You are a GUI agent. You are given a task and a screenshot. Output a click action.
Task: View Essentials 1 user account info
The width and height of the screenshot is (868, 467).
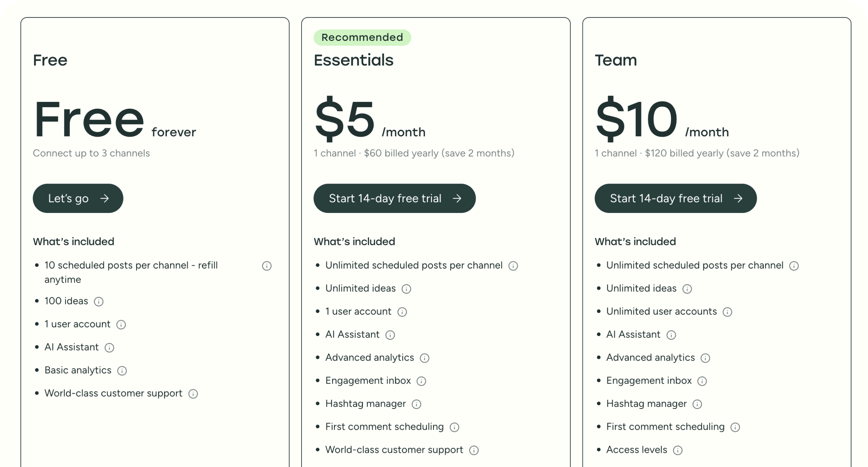(x=402, y=312)
